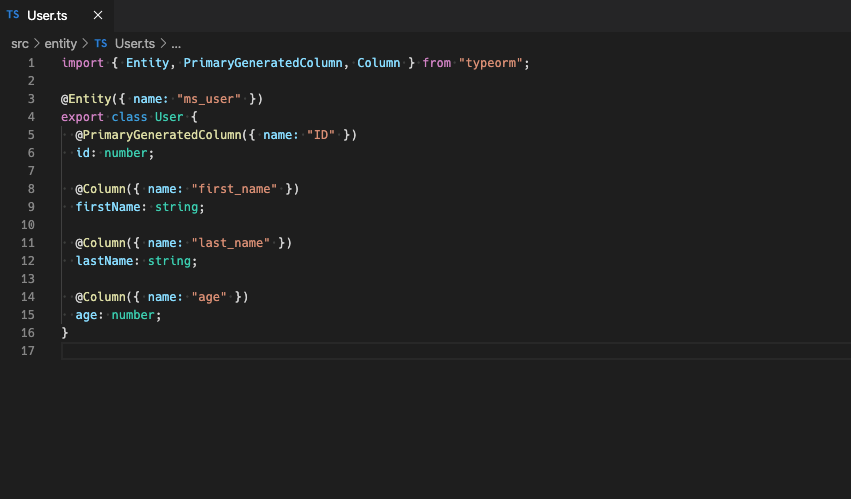851x499 pixels.
Task: Click line number 17 in the gutter
Action: point(28,351)
